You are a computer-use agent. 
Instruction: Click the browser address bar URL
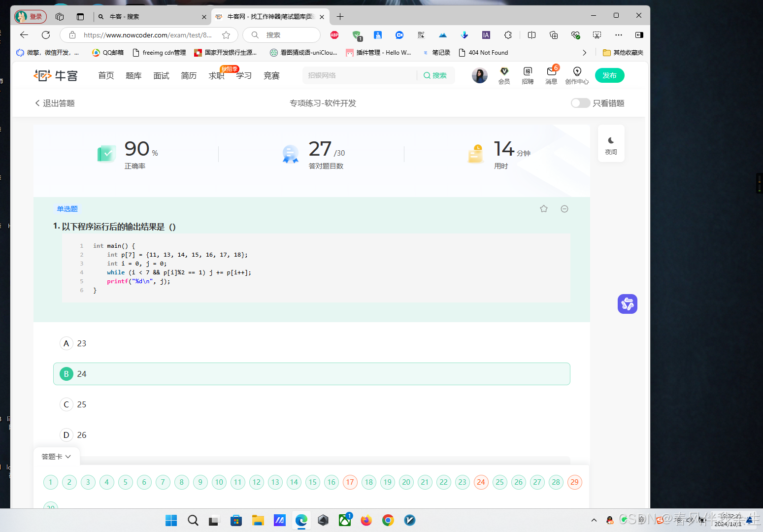pos(148,35)
